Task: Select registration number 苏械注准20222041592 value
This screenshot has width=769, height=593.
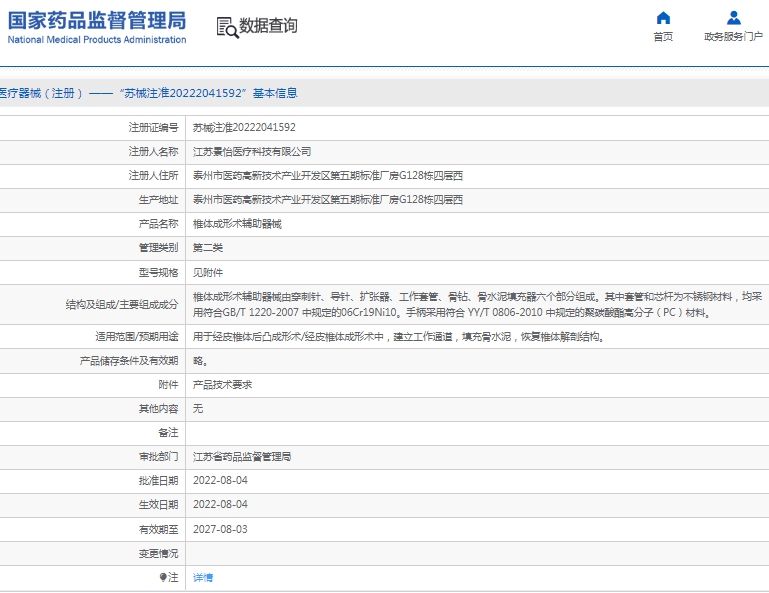Action: click(244, 128)
